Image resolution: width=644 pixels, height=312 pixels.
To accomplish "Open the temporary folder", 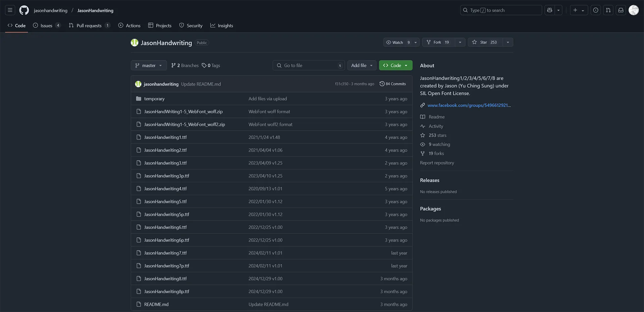I will pyautogui.click(x=154, y=99).
